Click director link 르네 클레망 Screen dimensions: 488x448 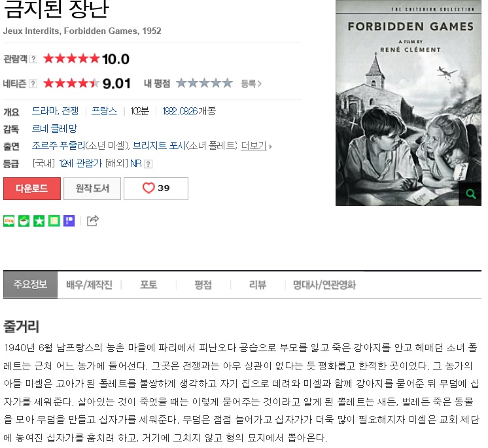point(54,128)
